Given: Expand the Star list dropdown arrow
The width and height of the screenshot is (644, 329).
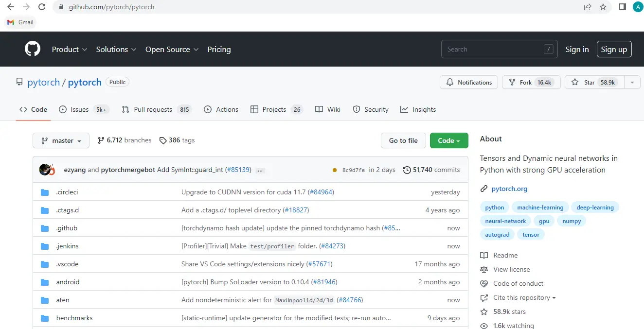Looking at the screenshot, I should click(632, 83).
